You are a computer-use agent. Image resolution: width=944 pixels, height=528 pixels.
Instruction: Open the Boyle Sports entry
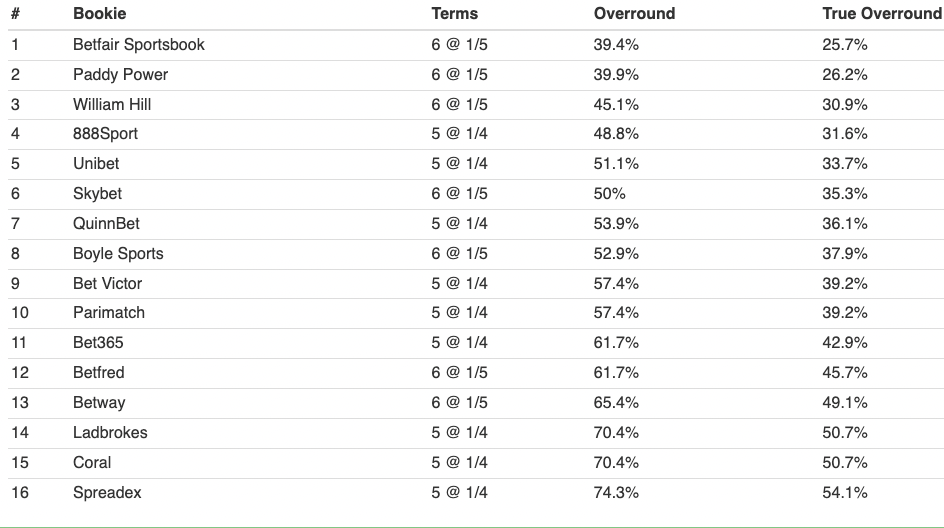118,253
